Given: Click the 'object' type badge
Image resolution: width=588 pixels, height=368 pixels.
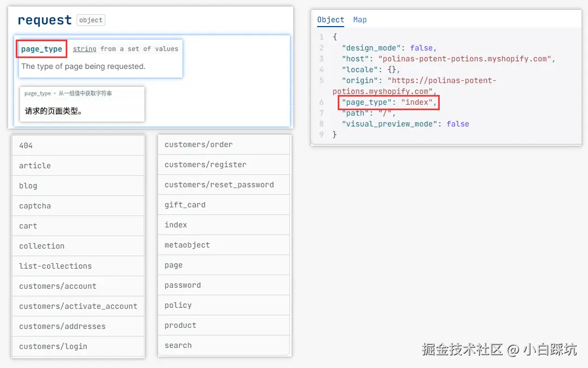Looking at the screenshot, I should [x=91, y=20].
